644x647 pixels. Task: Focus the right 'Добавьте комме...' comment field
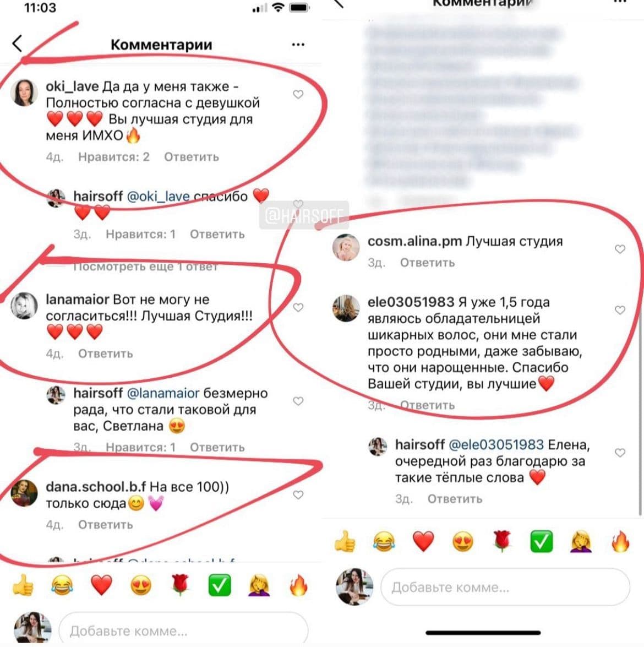coord(505,587)
